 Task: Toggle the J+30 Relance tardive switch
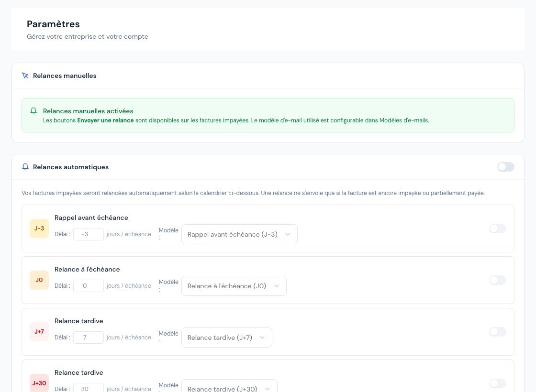point(498,383)
